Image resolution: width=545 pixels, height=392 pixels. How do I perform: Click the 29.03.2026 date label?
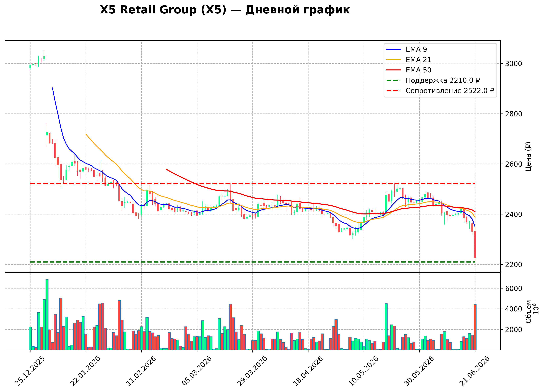coord(252,371)
